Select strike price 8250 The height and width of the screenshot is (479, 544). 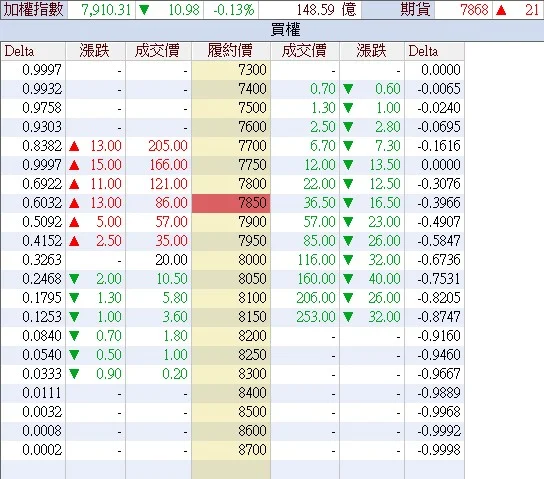252,355
